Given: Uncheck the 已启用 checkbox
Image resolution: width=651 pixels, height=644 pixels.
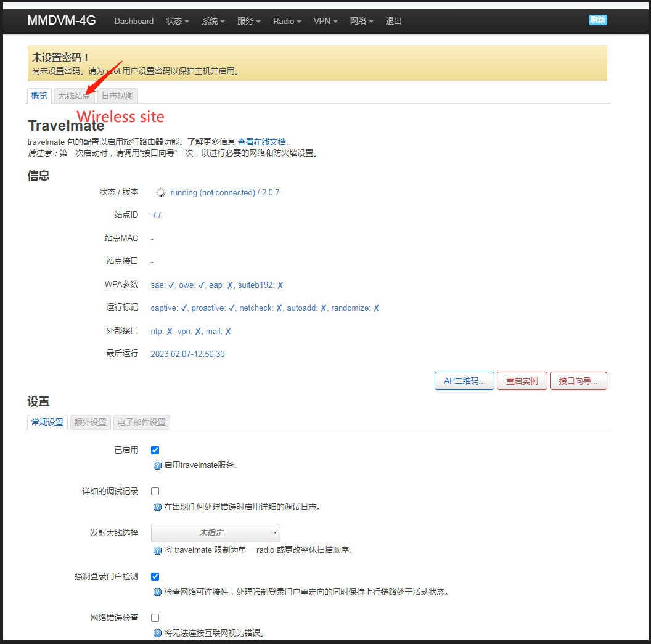Looking at the screenshot, I should point(155,450).
